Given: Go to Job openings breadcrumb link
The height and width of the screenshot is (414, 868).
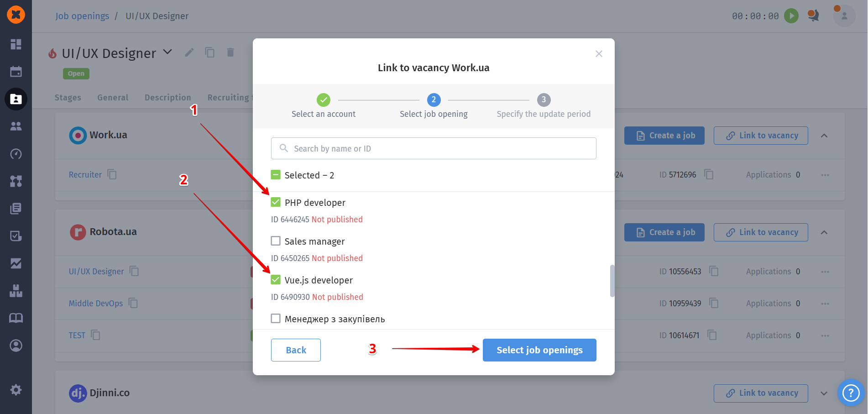Looking at the screenshot, I should [82, 16].
